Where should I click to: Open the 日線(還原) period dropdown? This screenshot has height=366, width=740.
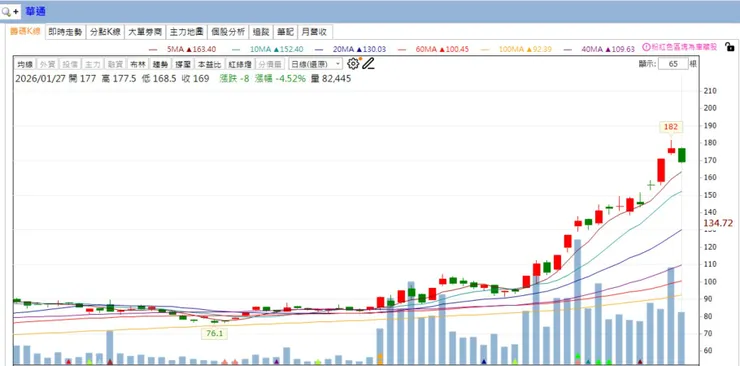[x=316, y=64]
